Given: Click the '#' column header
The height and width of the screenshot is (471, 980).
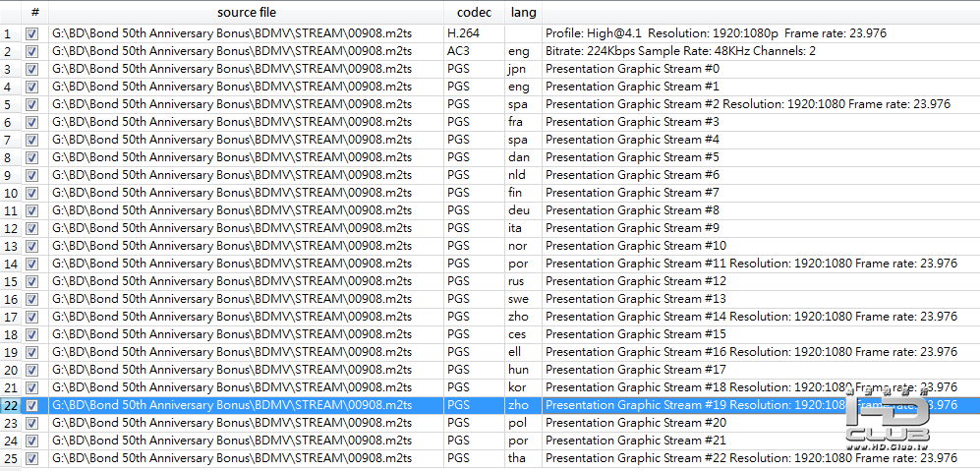Looking at the screenshot, I should click(x=35, y=13).
